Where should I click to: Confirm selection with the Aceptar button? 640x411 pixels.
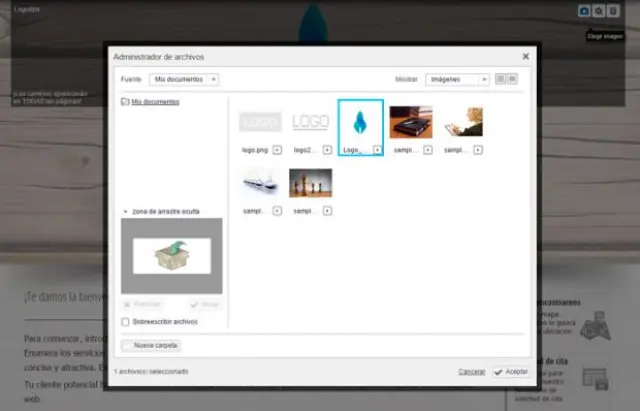click(x=511, y=371)
